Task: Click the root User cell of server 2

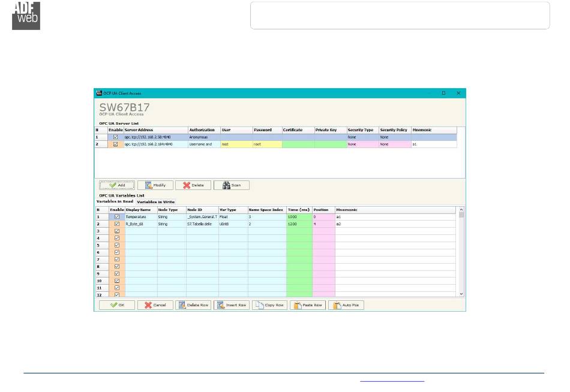Action: [236, 144]
